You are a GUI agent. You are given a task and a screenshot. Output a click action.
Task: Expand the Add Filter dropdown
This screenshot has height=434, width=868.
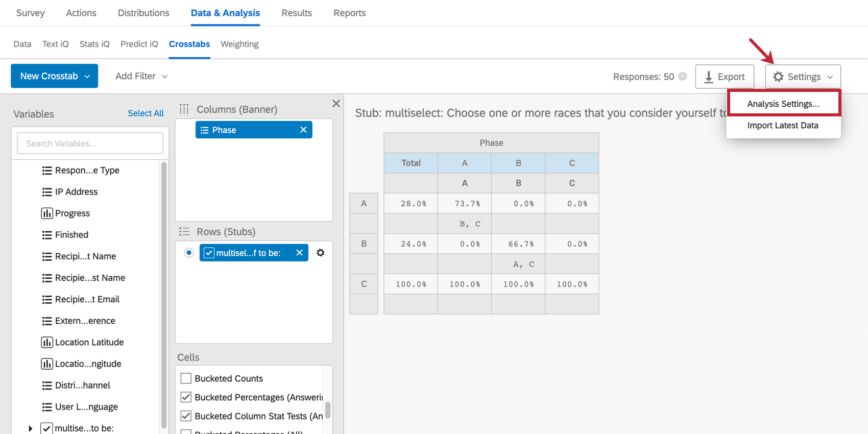[141, 76]
